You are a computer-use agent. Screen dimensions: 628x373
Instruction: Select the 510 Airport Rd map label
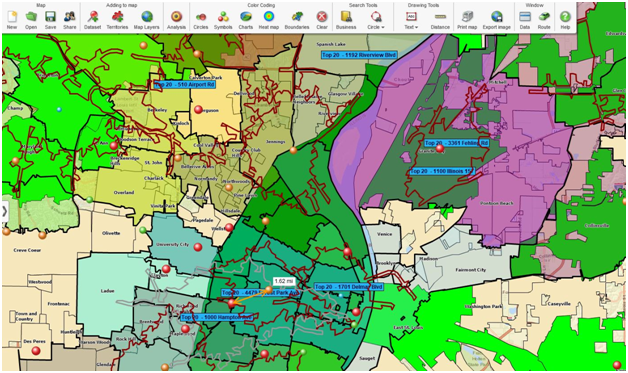(x=184, y=85)
